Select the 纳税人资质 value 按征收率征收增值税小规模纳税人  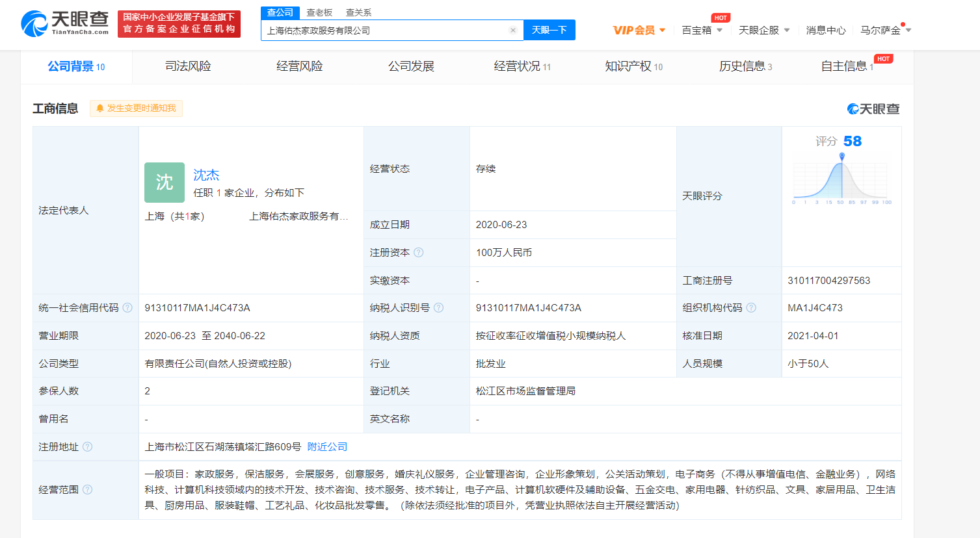pyautogui.click(x=551, y=336)
